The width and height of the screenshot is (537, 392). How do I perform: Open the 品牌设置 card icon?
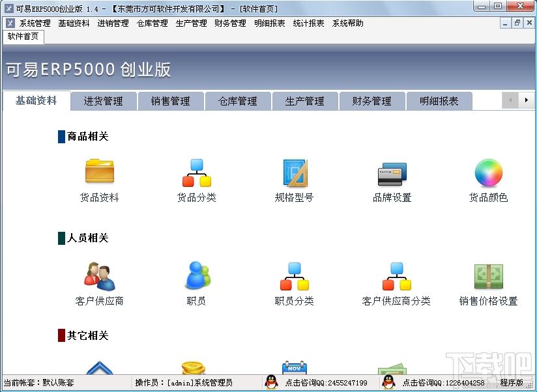pos(392,174)
